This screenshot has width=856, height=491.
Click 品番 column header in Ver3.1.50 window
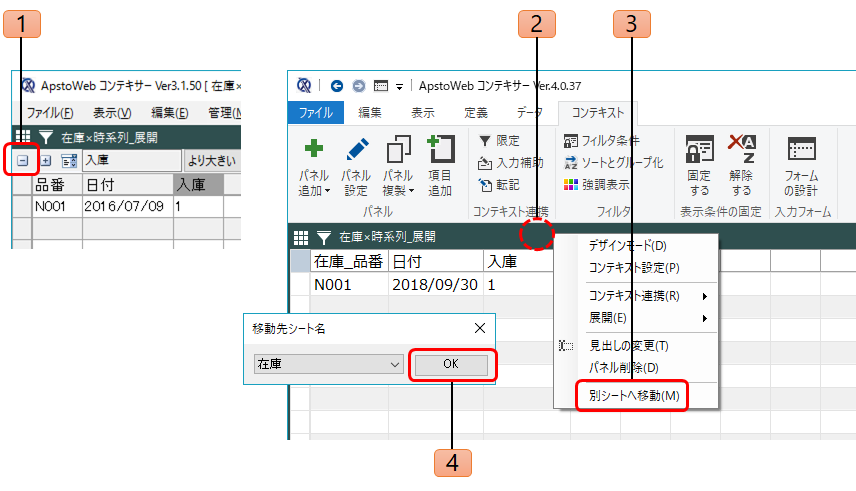click(x=57, y=185)
